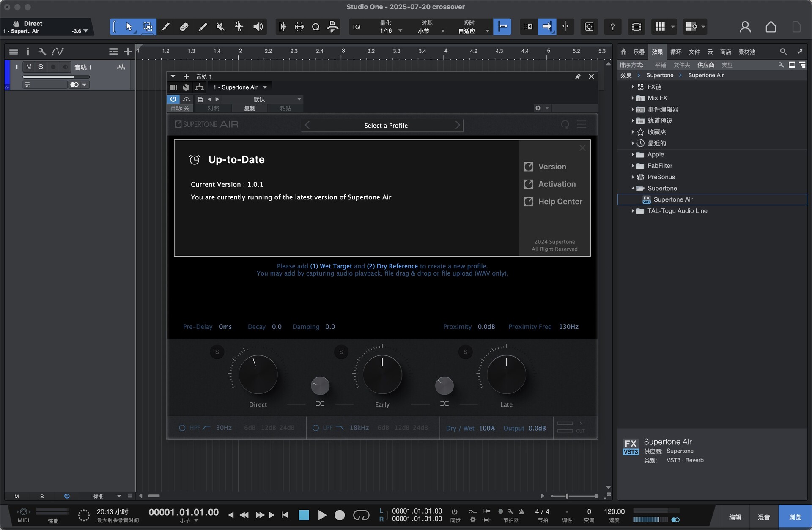Pin the plugin window
The height and width of the screenshot is (530, 812).
pyautogui.click(x=577, y=76)
